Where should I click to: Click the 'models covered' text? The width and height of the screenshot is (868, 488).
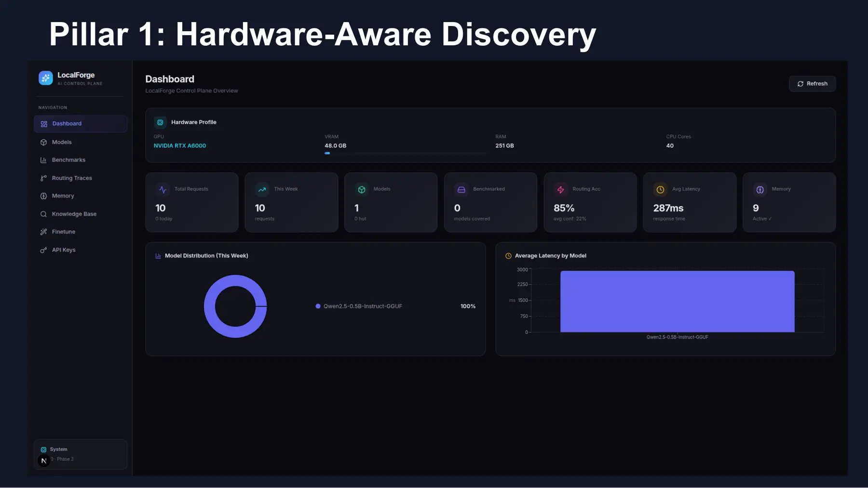tap(472, 219)
